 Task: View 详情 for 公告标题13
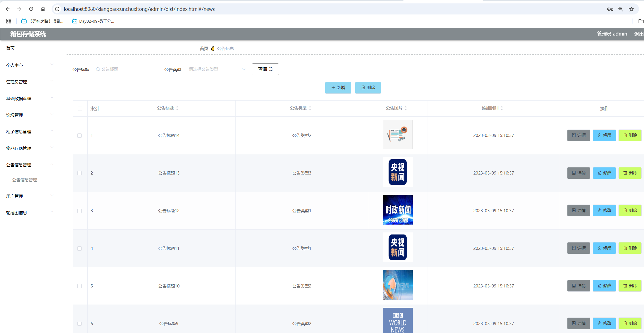pyautogui.click(x=578, y=173)
